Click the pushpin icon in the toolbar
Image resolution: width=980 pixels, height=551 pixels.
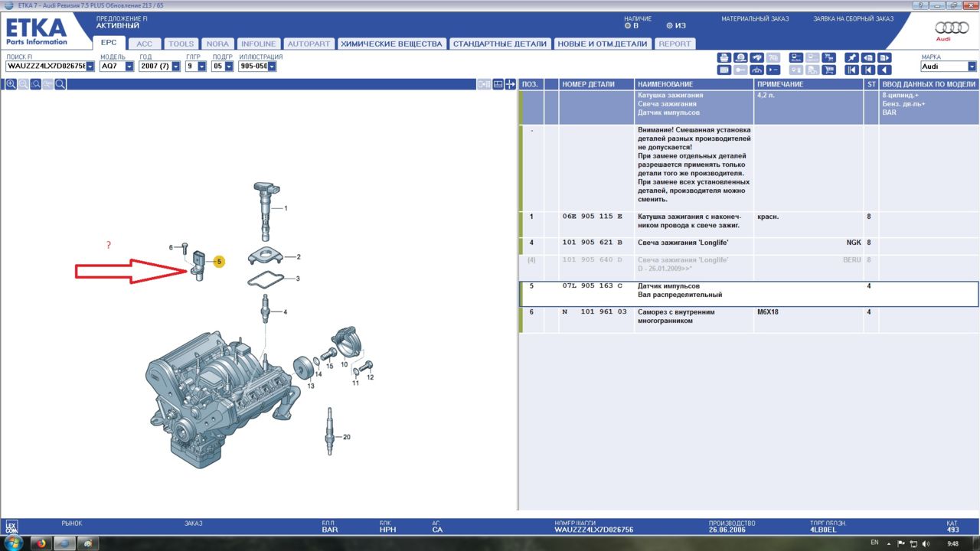(x=851, y=57)
